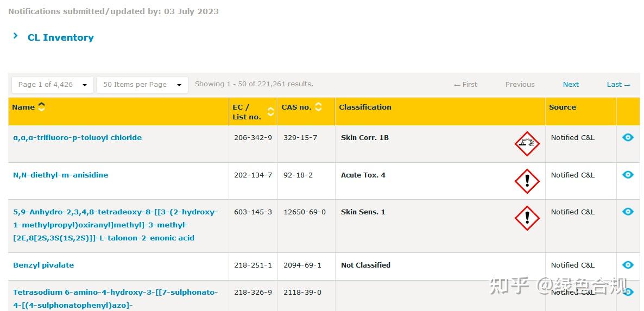Open N,N-diethyl-m-anisidine substance link
644x311 pixels.
click(x=60, y=175)
